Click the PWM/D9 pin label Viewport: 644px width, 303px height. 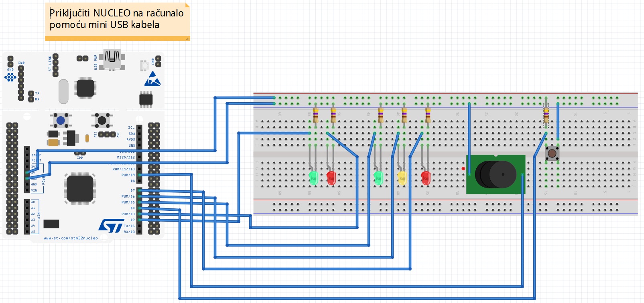[x=128, y=175]
